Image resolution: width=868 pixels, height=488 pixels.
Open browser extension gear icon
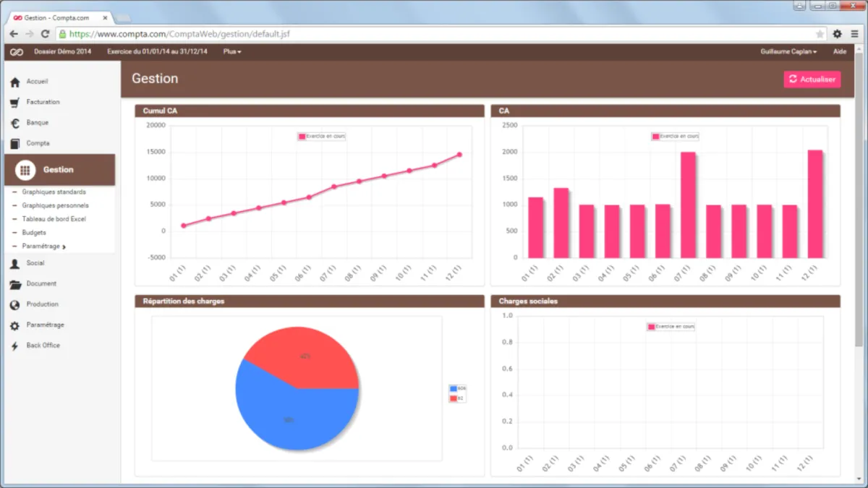(x=838, y=34)
